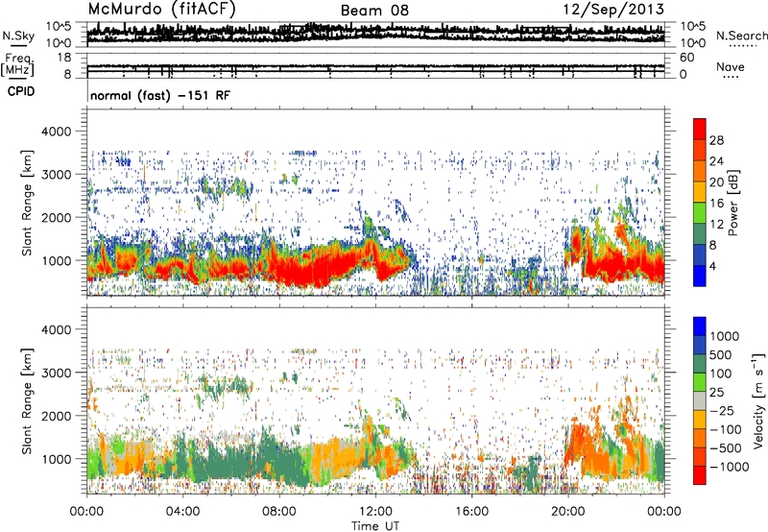The image size is (768, 532).
Task: Click the "16" label on the power colorbar
Action: (716, 204)
